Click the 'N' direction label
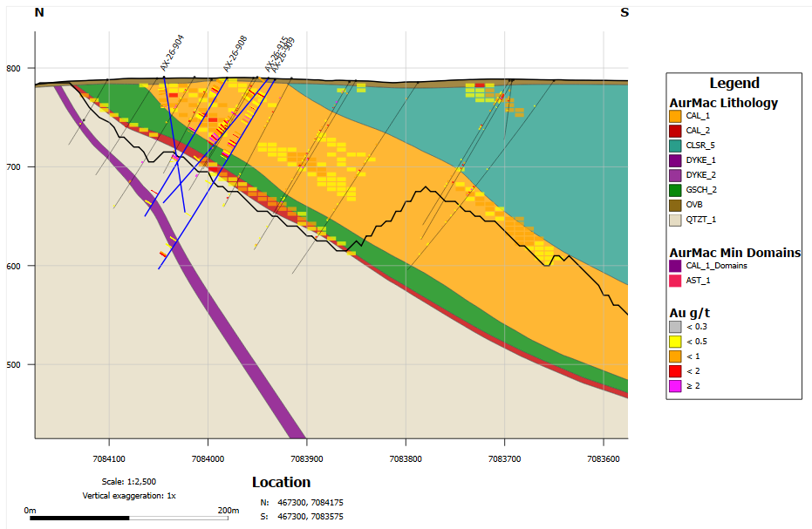 [x=39, y=12]
